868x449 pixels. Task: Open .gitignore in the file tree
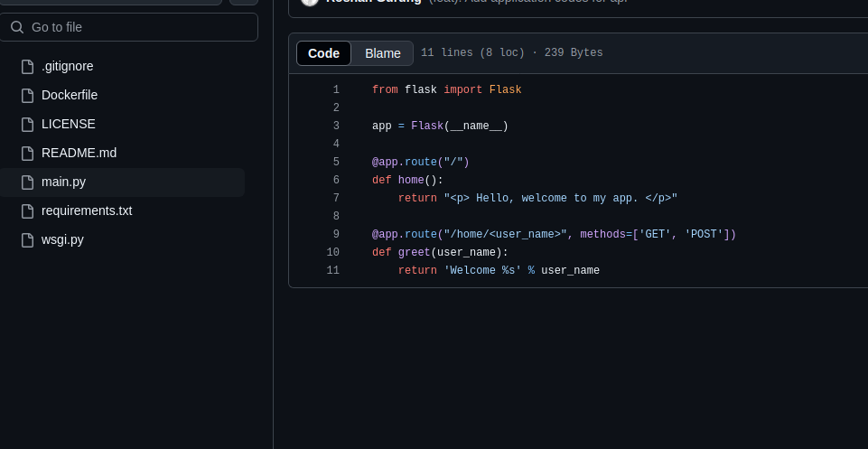pos(68,67)
